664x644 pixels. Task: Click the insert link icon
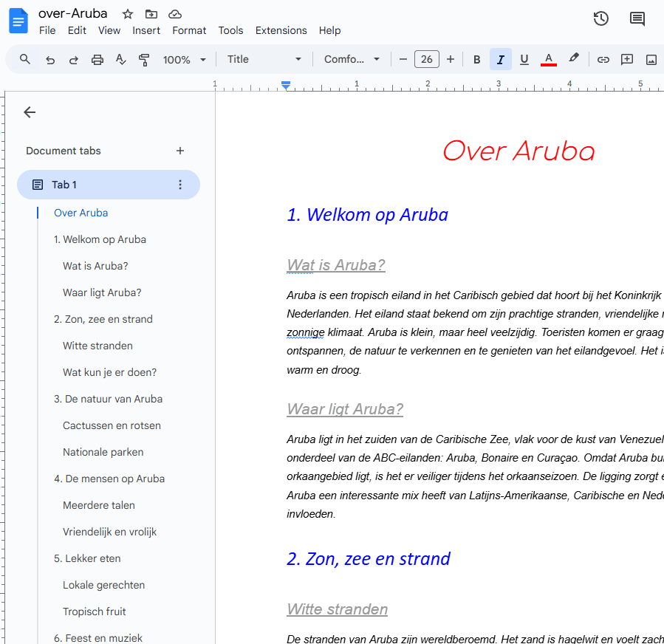(603, 60)
